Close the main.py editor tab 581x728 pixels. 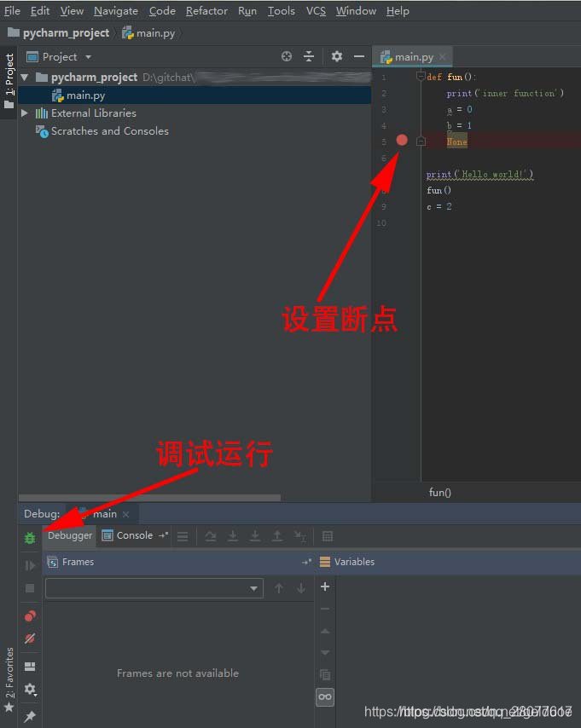tap(443, 56)
